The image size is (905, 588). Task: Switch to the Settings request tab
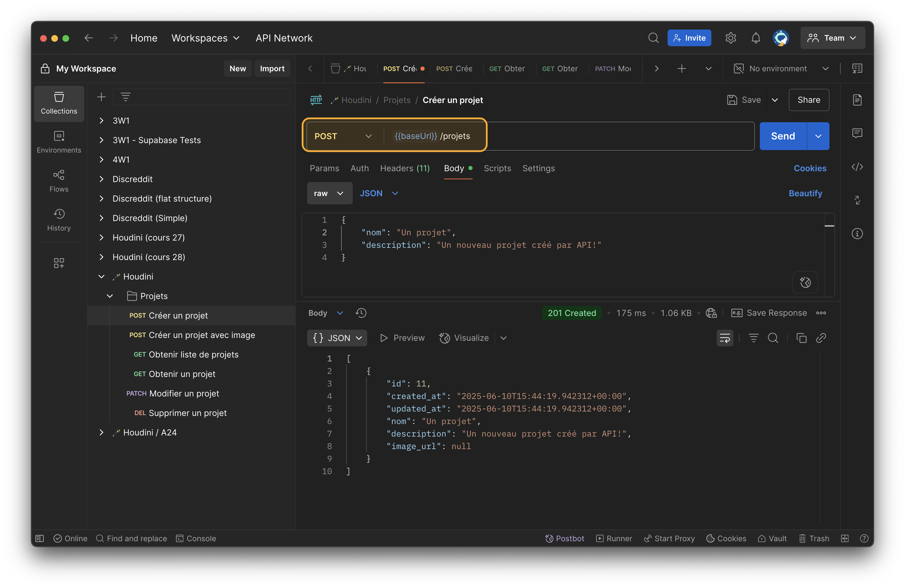click(538, 168)
